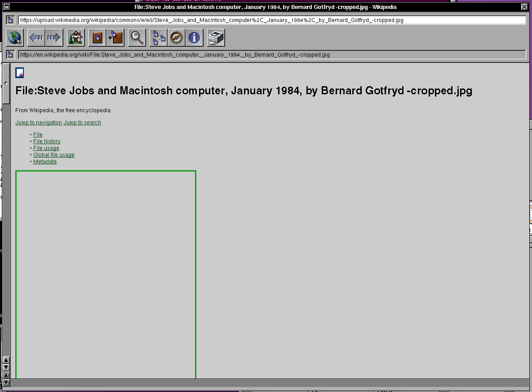Screen dimensions: 532x392
Task: Add bookmark using the plus book icon
Action: click(x=115, y=38)
